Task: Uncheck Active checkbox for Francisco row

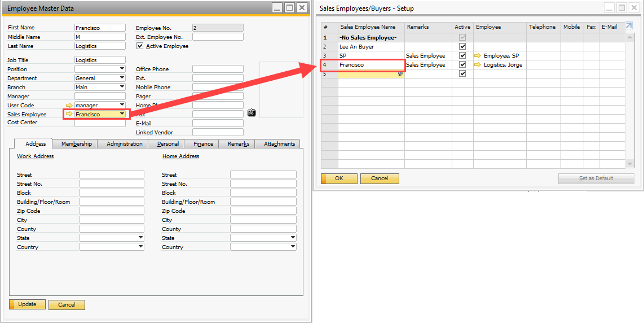Action: coord(462,65)
